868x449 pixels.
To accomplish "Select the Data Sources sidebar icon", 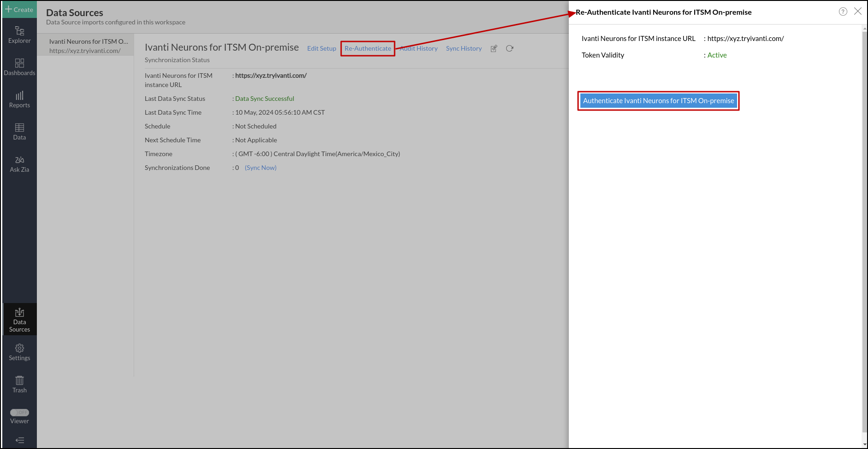I will coord(19,319).
